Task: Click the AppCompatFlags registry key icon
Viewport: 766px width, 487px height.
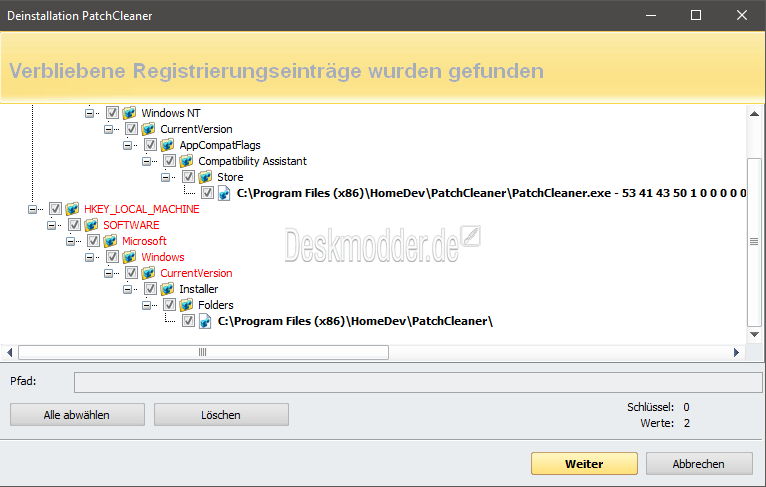Action: point(167,145)
